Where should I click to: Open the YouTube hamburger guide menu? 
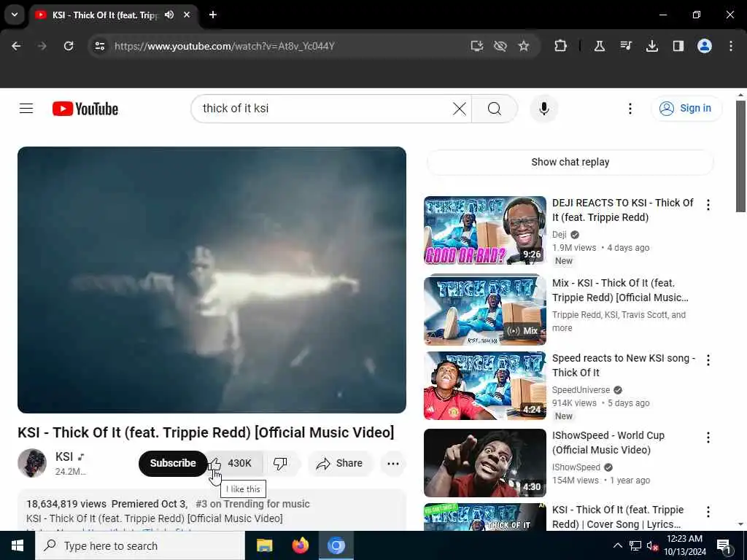point(26,109)
